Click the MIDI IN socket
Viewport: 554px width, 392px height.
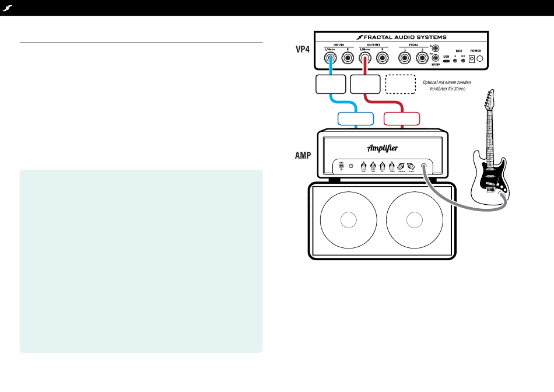click(455, 61)
